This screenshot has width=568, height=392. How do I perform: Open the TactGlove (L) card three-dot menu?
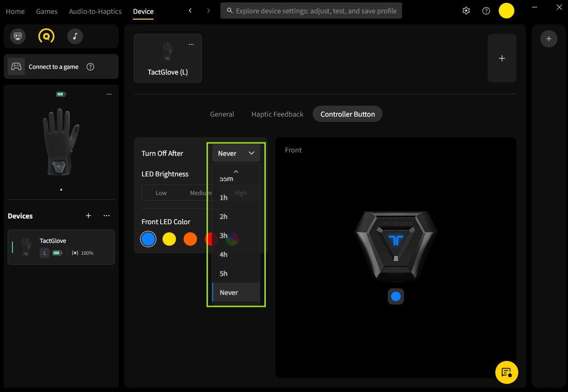click(x=191, y=44)
